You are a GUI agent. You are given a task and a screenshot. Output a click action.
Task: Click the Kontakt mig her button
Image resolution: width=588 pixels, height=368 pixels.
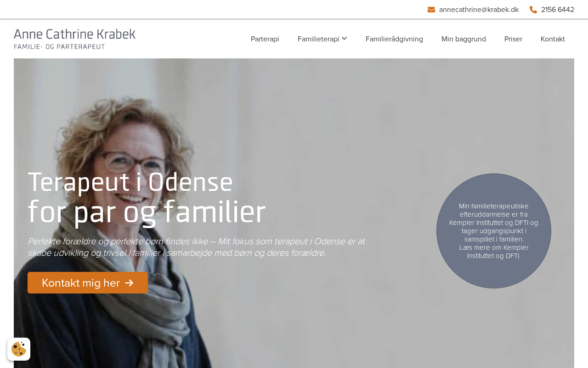[x=88, y=283]
